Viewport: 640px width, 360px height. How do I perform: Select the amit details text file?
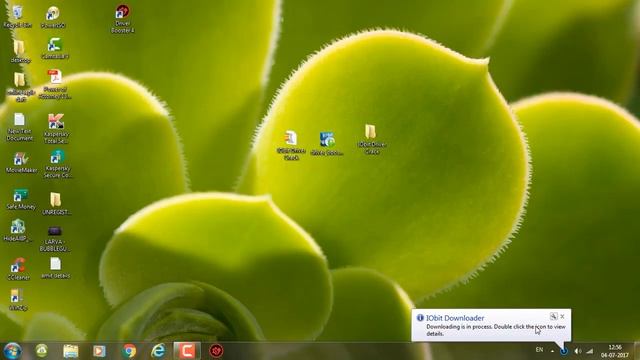point(56,268)
